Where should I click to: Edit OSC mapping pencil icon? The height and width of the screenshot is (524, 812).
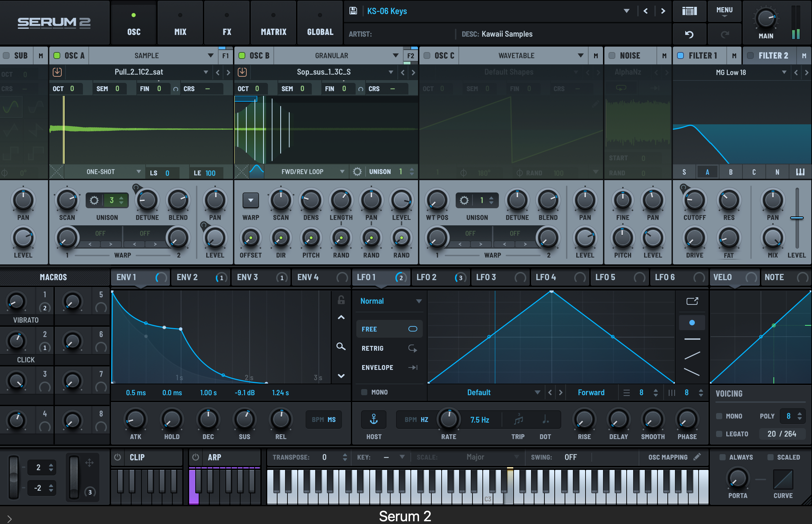697,457
